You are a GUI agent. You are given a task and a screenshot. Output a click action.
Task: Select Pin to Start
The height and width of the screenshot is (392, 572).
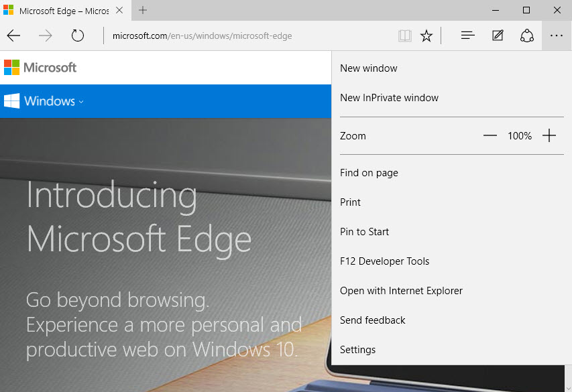[x=451, y=232]
